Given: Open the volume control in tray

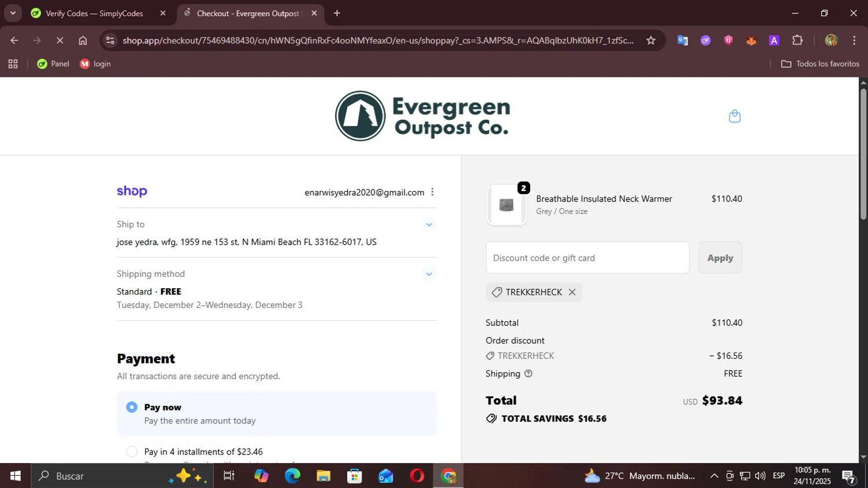Looking at the screenshot, I should (x=760, y=476).
